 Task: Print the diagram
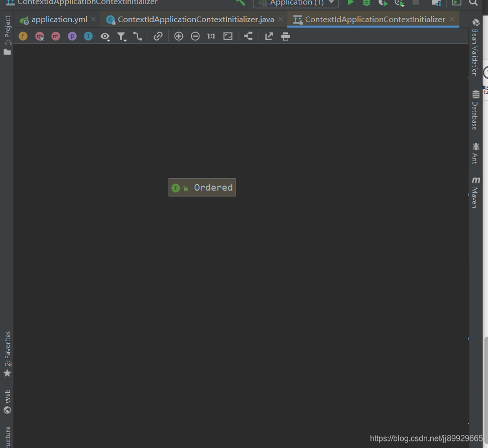pos(285,37)
